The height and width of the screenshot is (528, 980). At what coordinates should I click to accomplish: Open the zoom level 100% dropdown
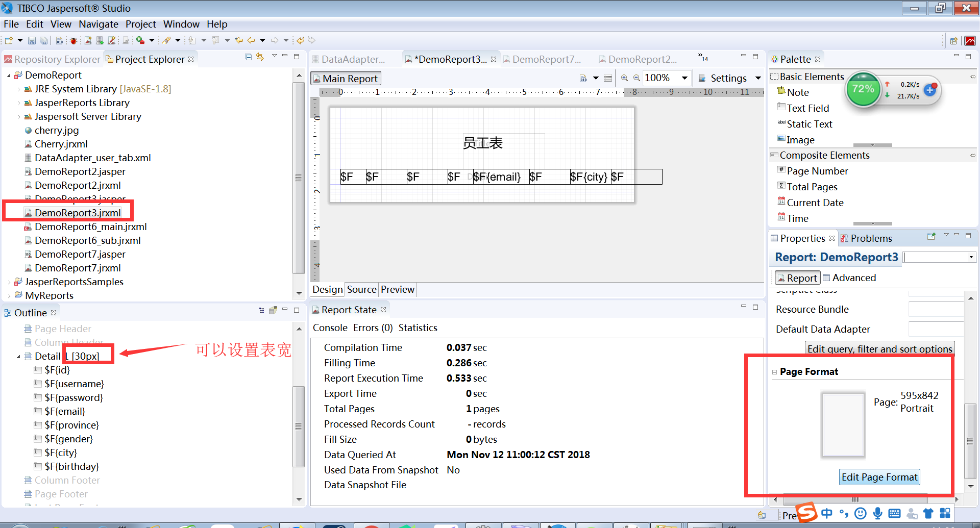point(684,78)
